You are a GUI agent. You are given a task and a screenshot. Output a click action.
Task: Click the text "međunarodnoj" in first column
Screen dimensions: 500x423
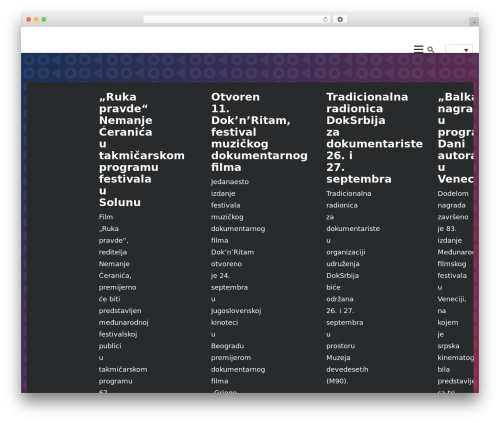[x=123, y=322]
